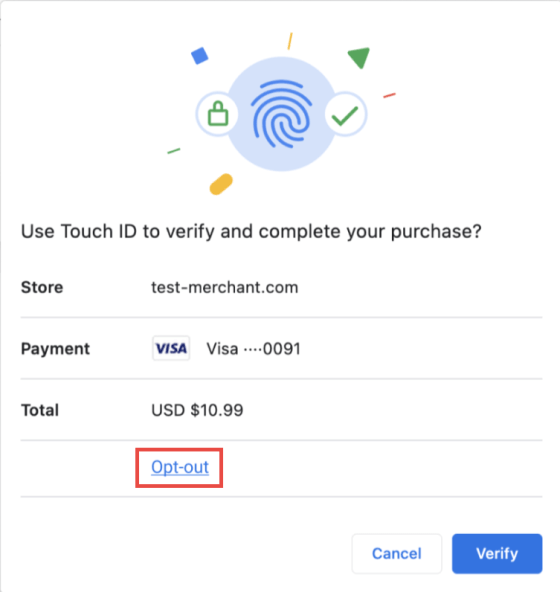Confirm purchase with the Verify button
The height and width of the screenshot is (592, 560).
pyautogui.click(x=497, y=553)
